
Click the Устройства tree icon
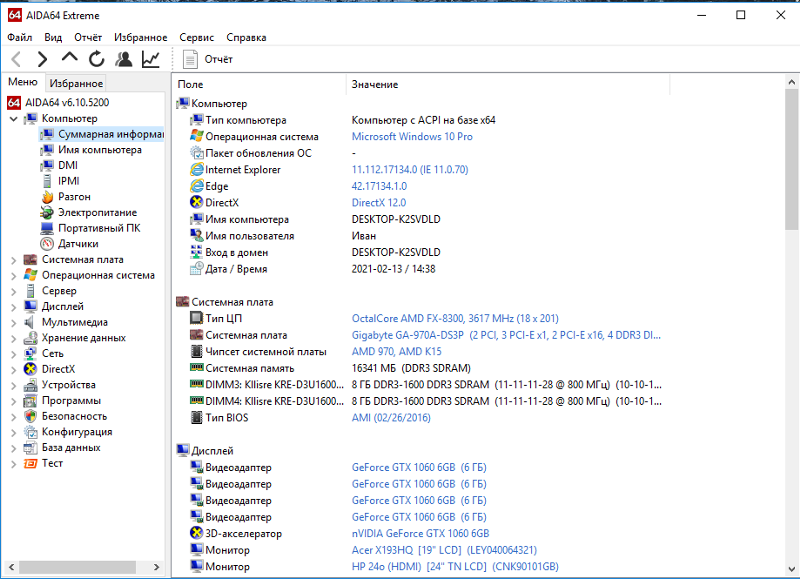click(31, 385)
